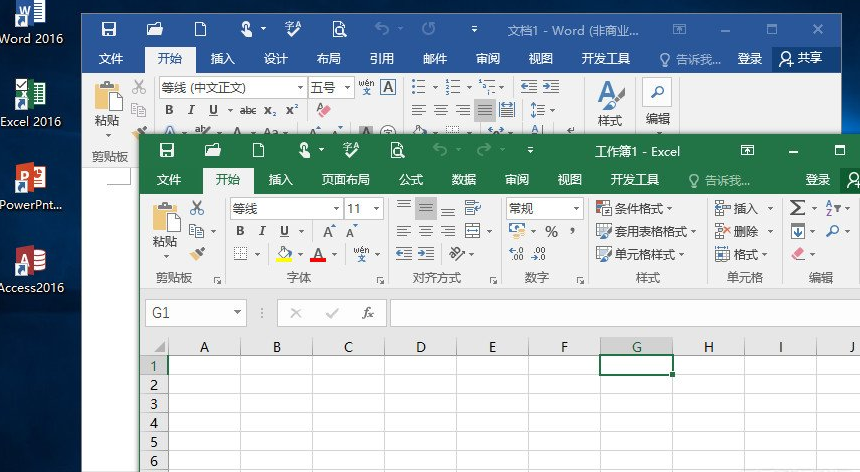Screen dimensions: 860x472
Task: Open Access2016 desktop shortcut
Action: click(x=31, y=270)
